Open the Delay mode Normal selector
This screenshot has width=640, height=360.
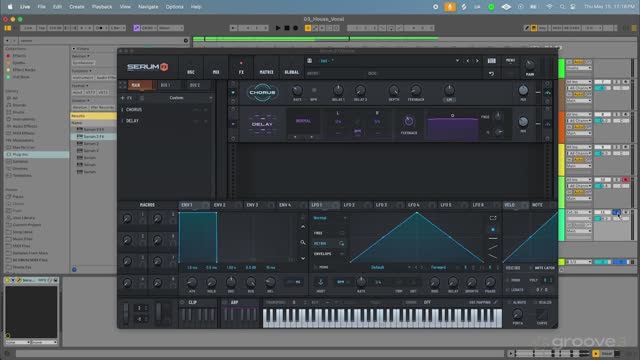tap(303, 121)
